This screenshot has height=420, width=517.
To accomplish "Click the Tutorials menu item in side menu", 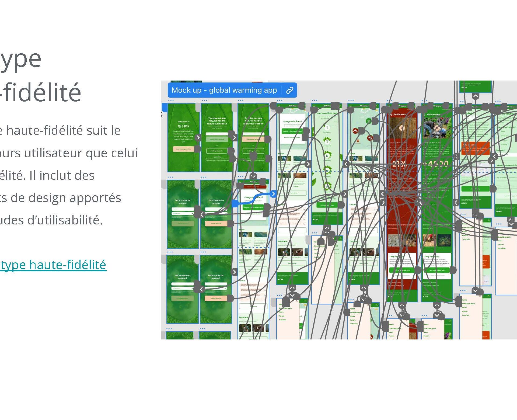I will tap(282, 320).
